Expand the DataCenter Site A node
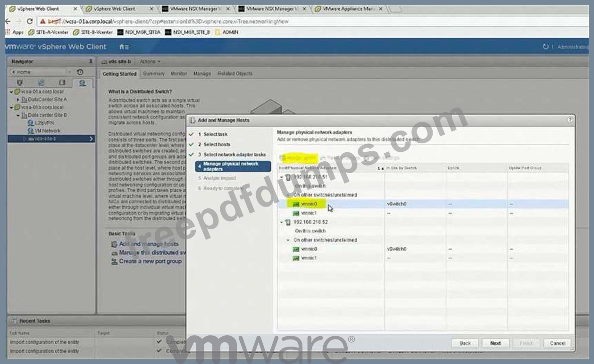This screenshot has height=364, width=594. point(18,99)
